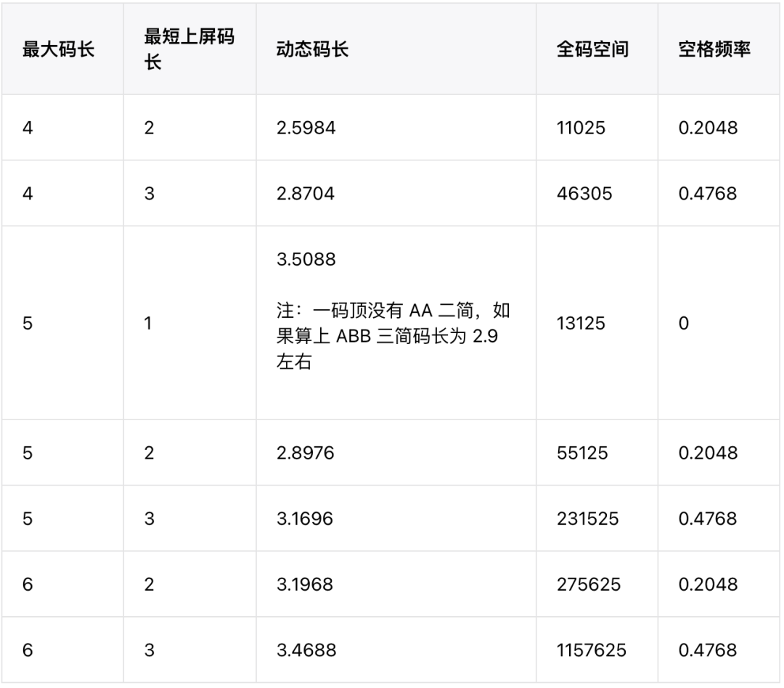Click 最短上屏码长 value 2 in the 11025 row

(149, 128)
